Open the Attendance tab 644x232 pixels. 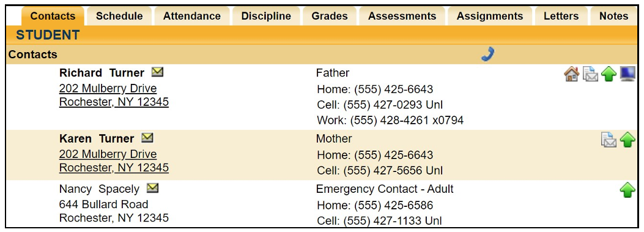click(x=192, y=16)
